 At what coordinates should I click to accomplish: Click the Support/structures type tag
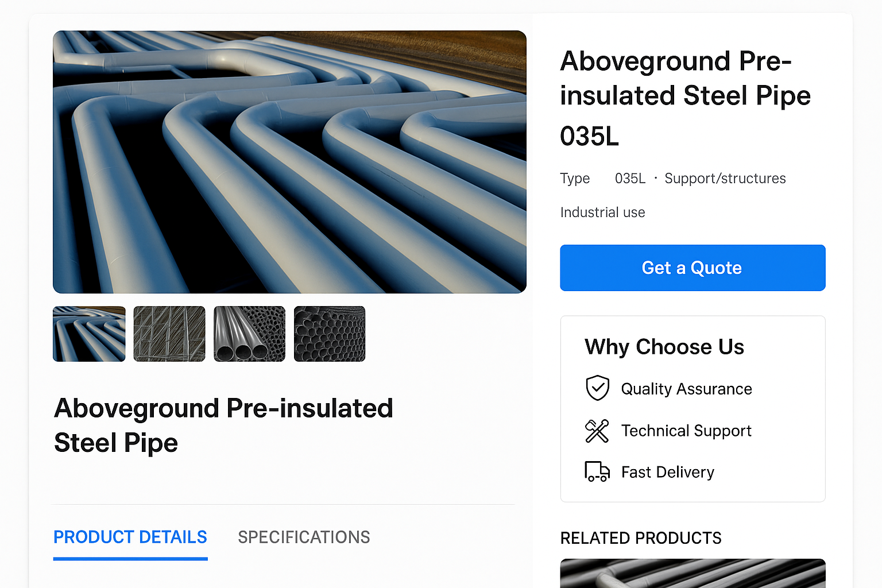[x=725, y=179]
